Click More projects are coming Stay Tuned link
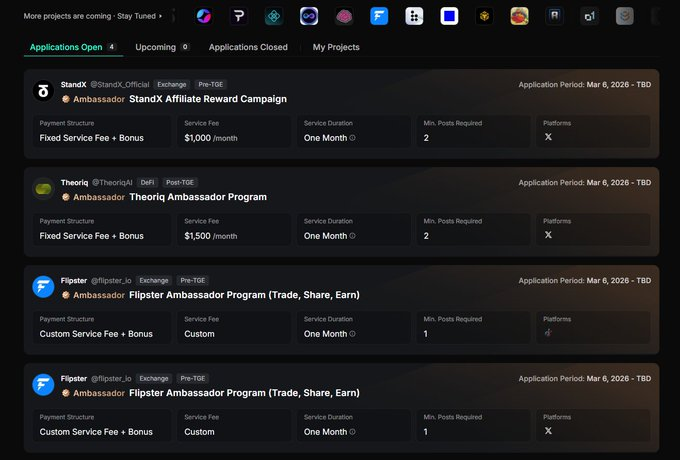This screenshot has height=460, width=680. point(93,16)
